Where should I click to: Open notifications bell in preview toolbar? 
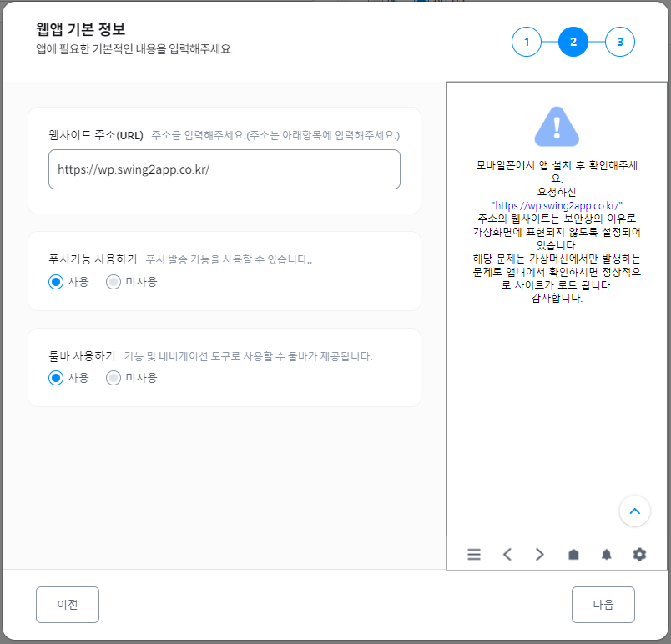pos(606,555)
